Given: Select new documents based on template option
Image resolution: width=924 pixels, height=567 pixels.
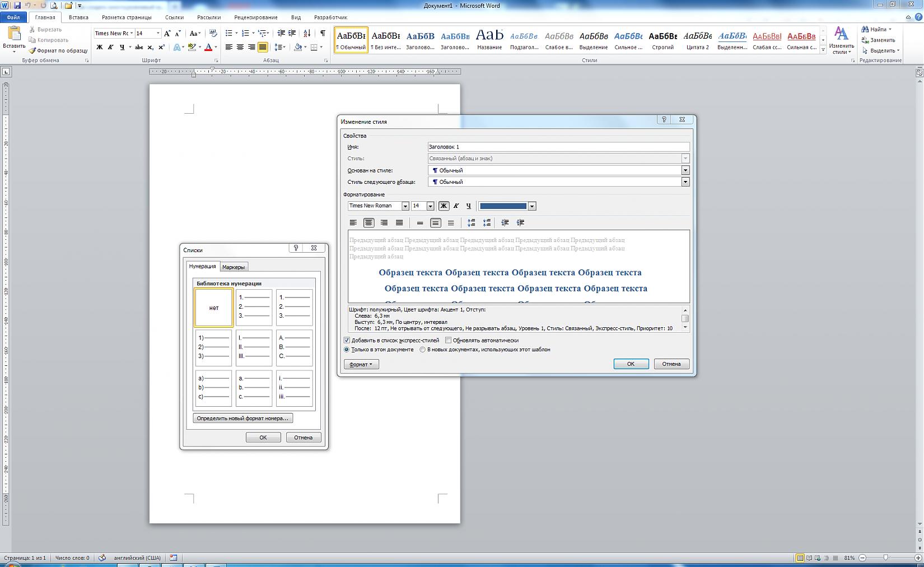Looking at the screenshot, I should coord(423,350).
